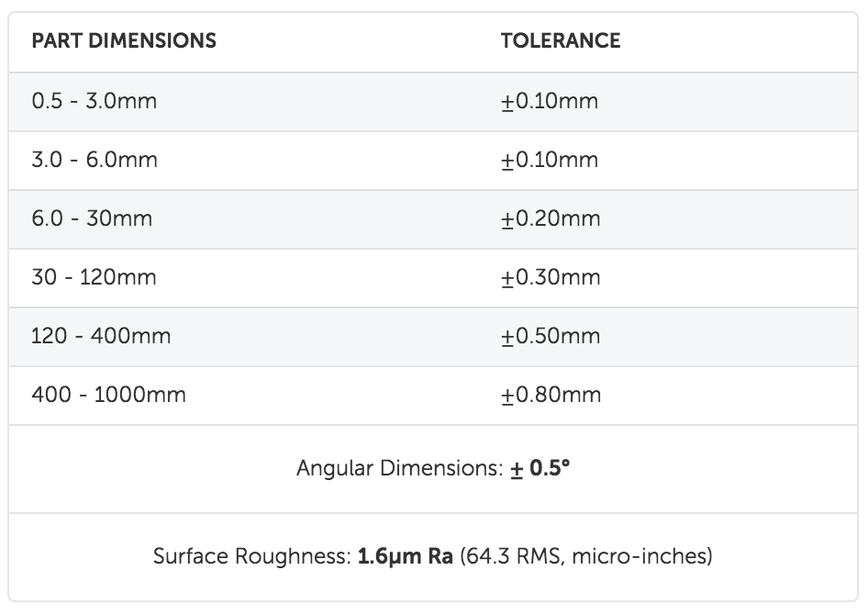
Task: Select the 120 - 400mm dimension cell
Action: click(x=101, y=336)
